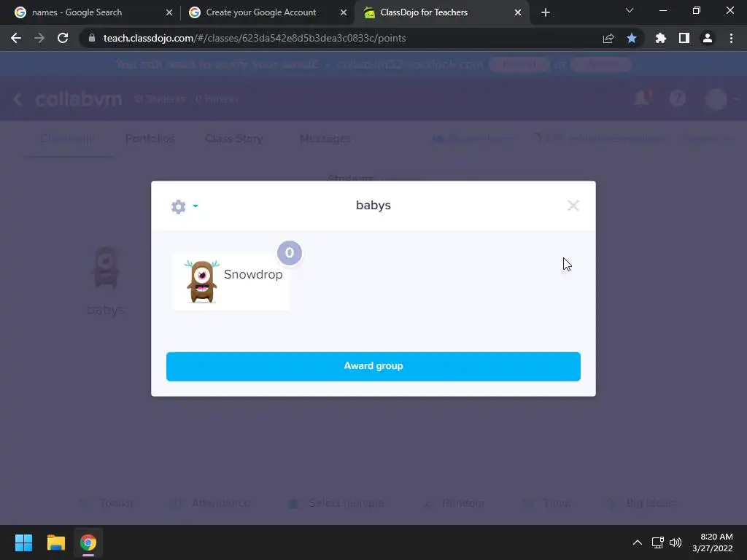Open the clock and date panel
Viewport: 747px width, 560px height.
tap(713, 542)
